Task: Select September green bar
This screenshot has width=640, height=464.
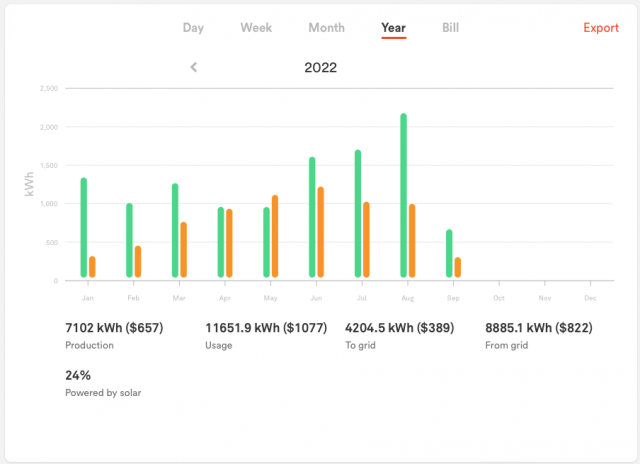Action: (449, 253)
